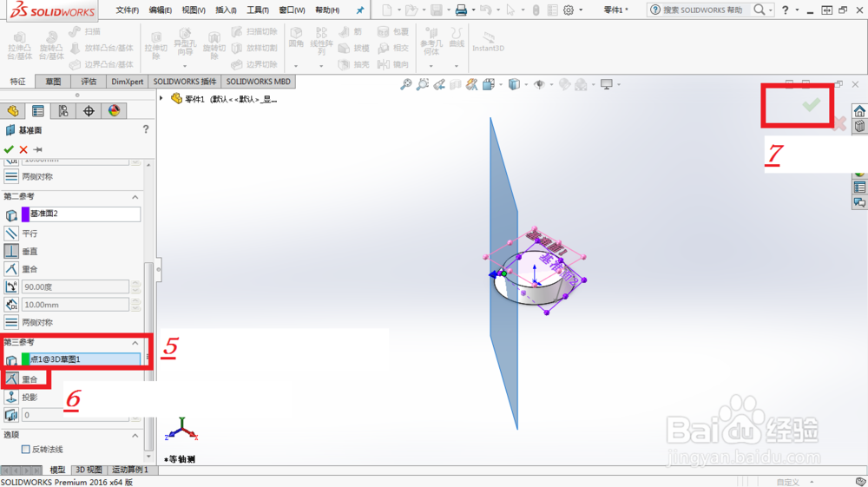Toggle 两侧对称 under 第二参考
This screenshot has height=487, width=868.
click(x=11, y=322)
